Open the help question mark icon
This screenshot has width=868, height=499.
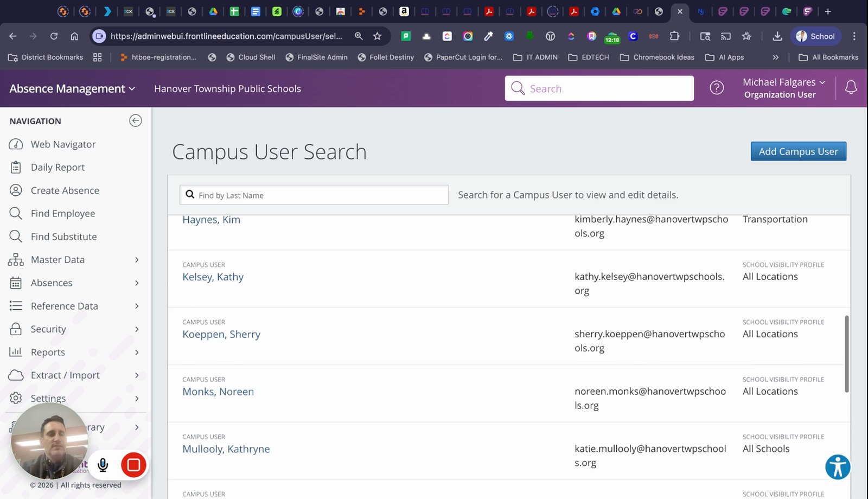(717, 88)
